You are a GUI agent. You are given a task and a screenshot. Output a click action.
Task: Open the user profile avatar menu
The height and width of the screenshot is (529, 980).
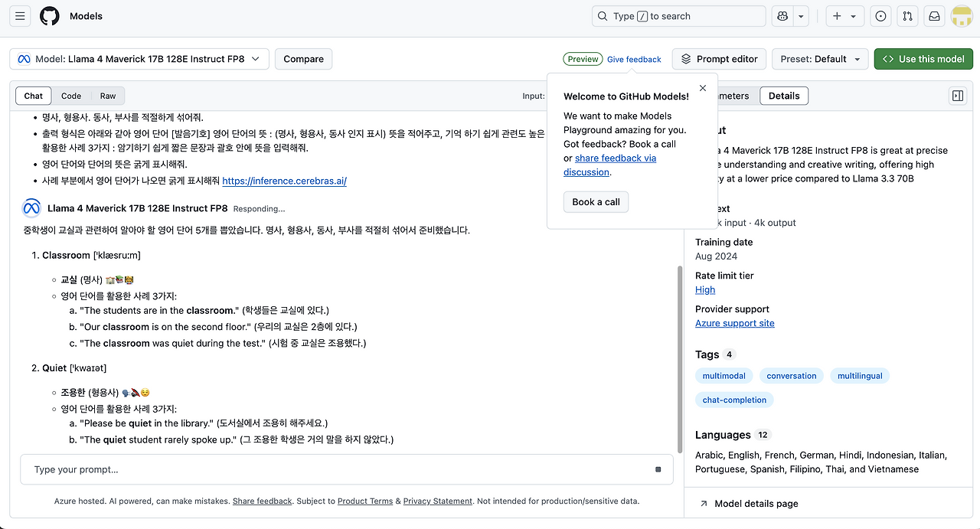[962, 16]
